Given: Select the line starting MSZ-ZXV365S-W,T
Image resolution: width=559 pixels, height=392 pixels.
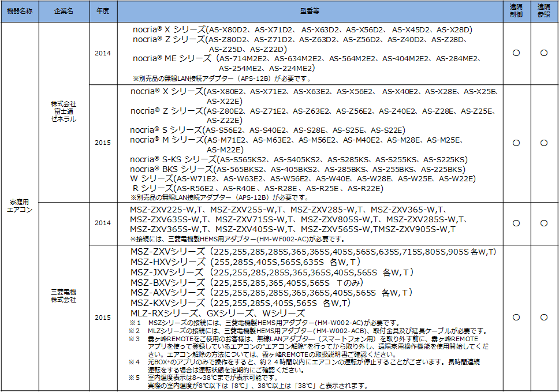Looking at the screenshot, I should (x=293, y=229).
